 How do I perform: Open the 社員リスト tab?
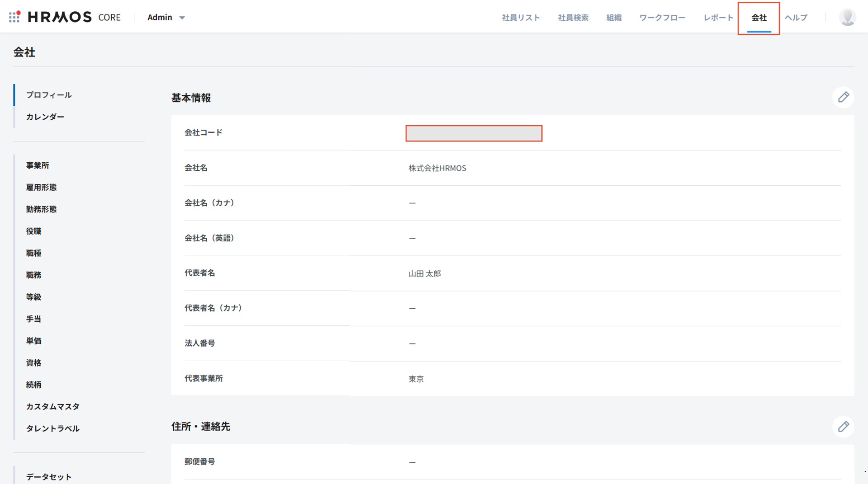pyautogui.click(x=521, y=18)
